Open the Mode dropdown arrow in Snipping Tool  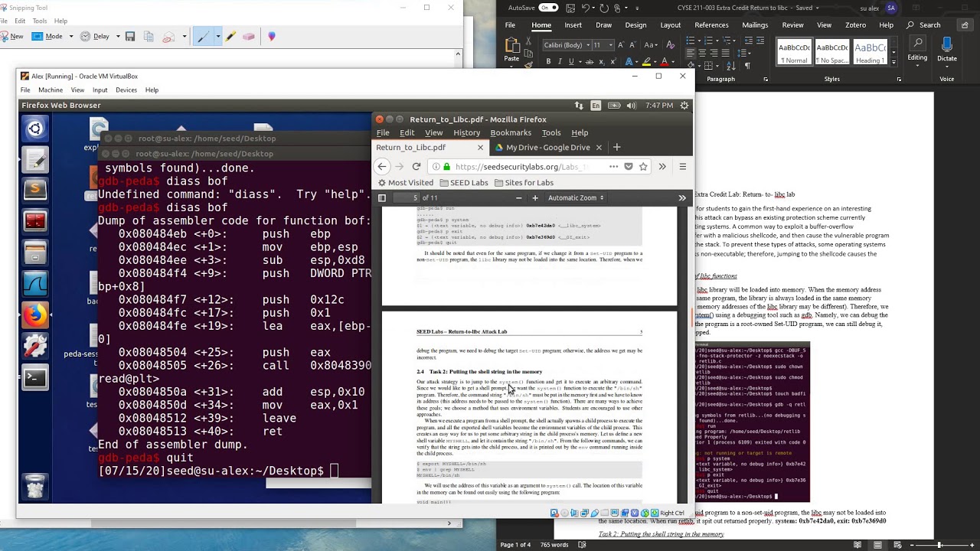pyautogui.click(x=71, y=36)
